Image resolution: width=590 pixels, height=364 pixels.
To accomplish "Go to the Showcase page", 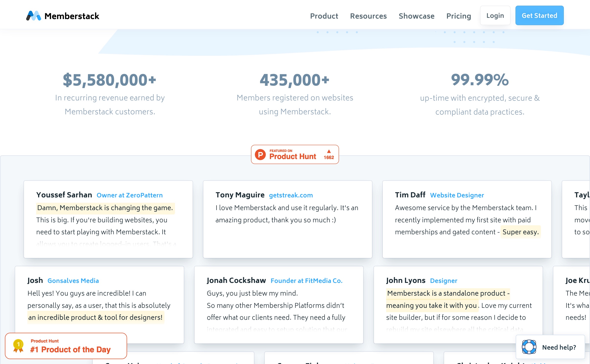I will (x=416, y=16).
